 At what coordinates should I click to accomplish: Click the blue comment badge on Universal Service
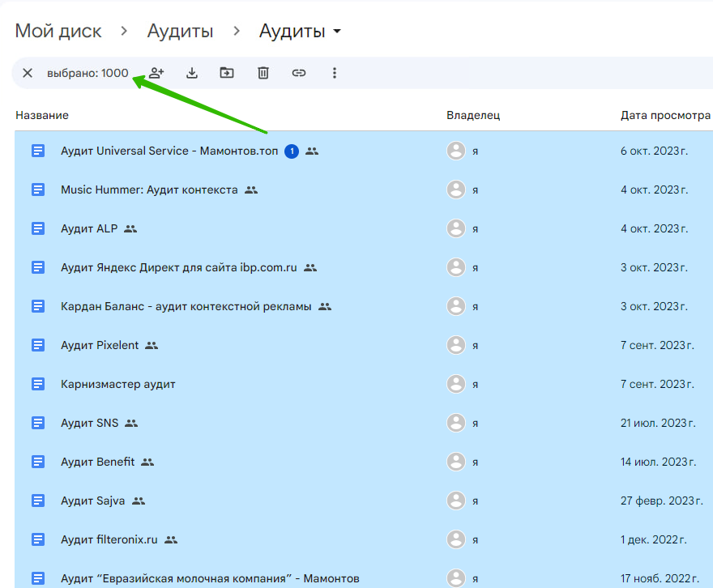pos(292,151)
